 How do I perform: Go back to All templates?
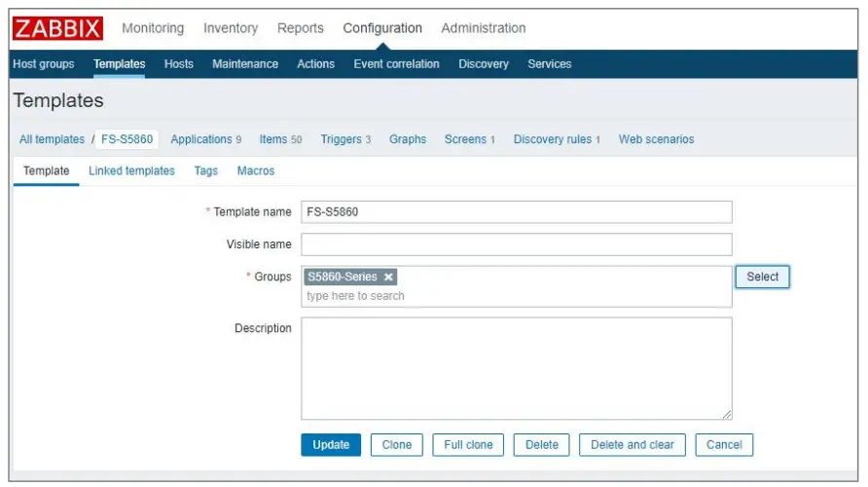click(x=52, y=139)
